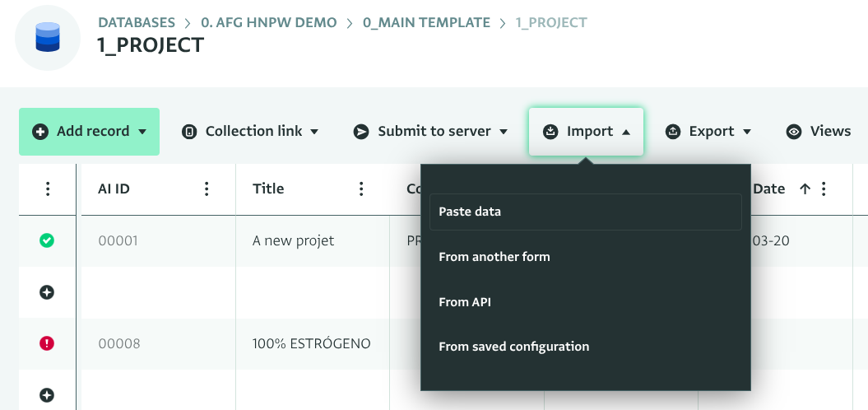This screenshot has width=868, height=410.
Task: Click the 1_PROJECT page heading
Action: [151, 45]
